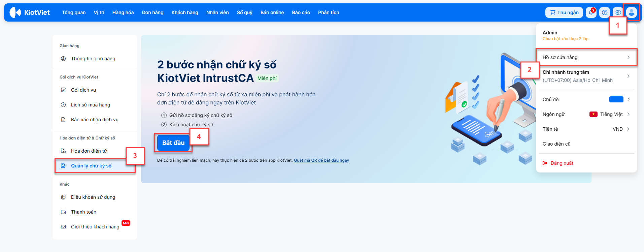Open the Khách hàng menu
Viewport: 644px width, 252px height.
(x=185, y=12)
